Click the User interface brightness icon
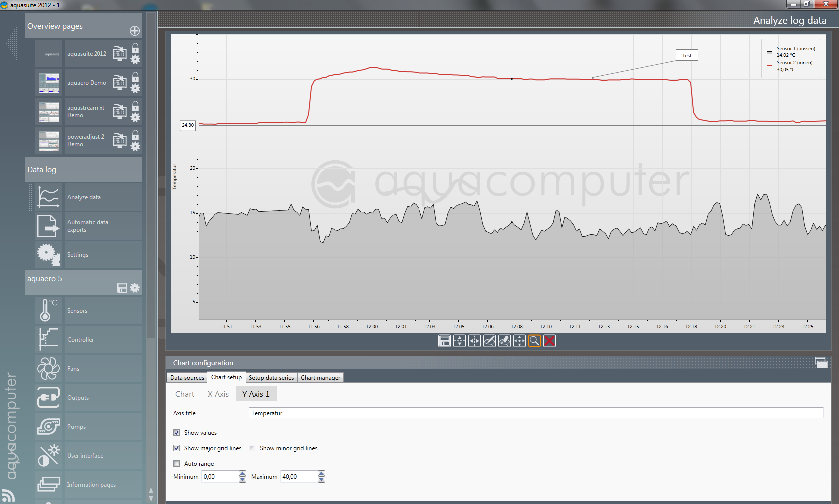The width and height of the screenshot is (839, 504). click(48, 455)
